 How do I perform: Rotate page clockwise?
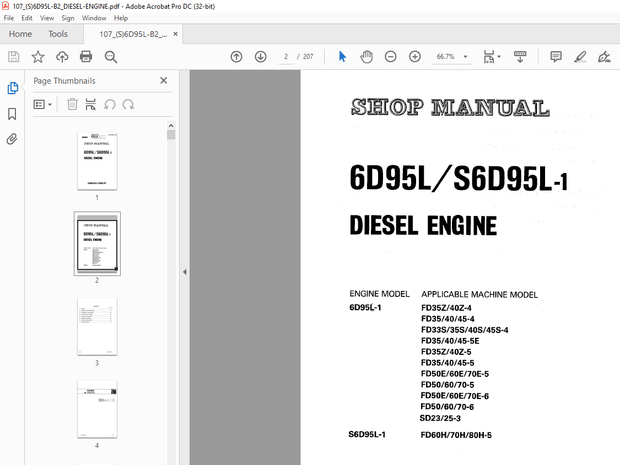128,104
